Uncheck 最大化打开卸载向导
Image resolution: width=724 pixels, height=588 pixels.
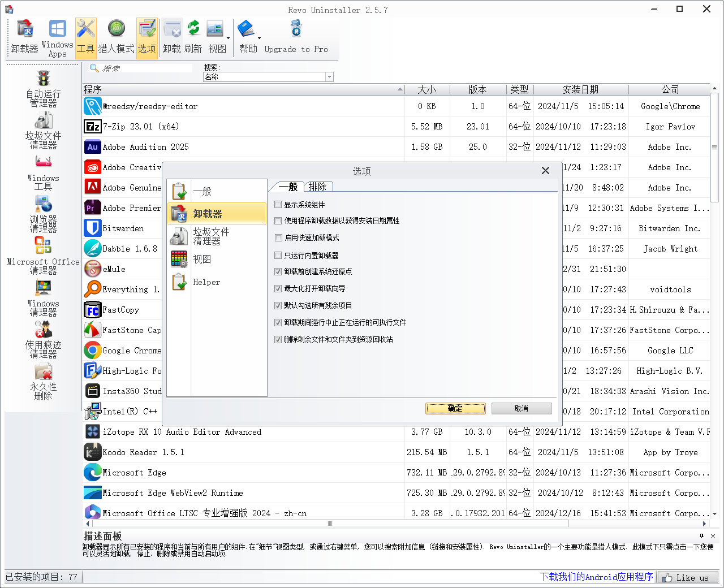tap(278, 288)
